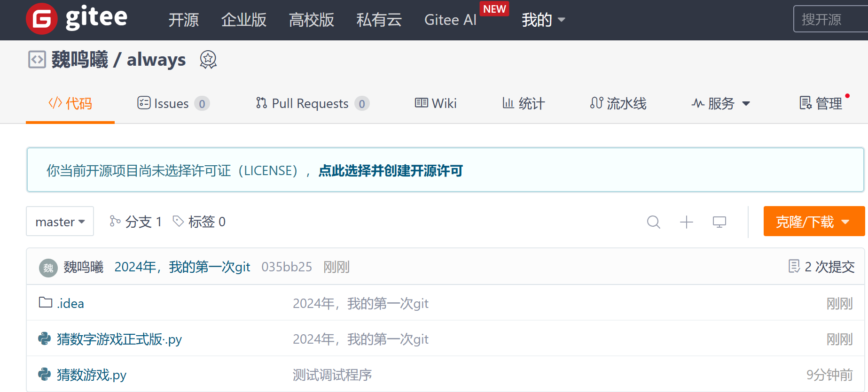Open the latest commit message in the header row
The image size is (868, 392).
pyautogui.click(x=182, y=267)
